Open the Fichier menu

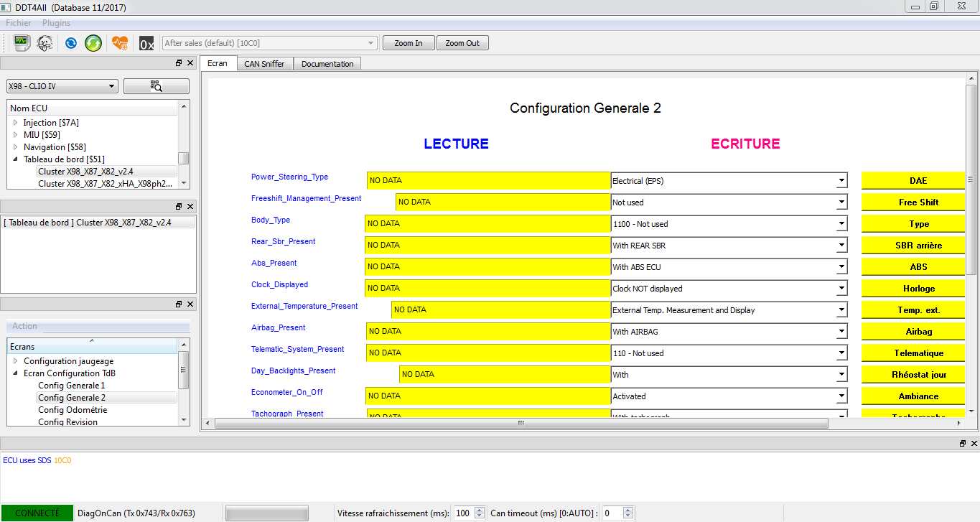point(19,23)
